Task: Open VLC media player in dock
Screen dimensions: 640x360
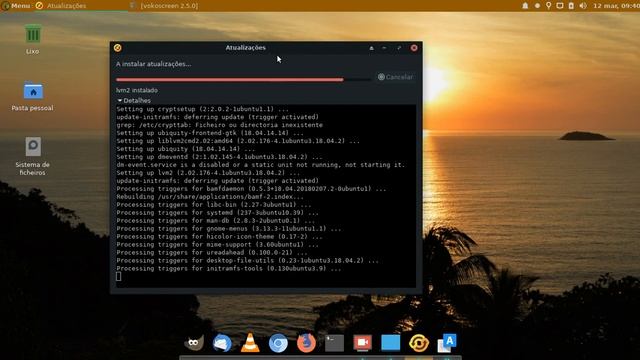Action: [x=250, y=343]
